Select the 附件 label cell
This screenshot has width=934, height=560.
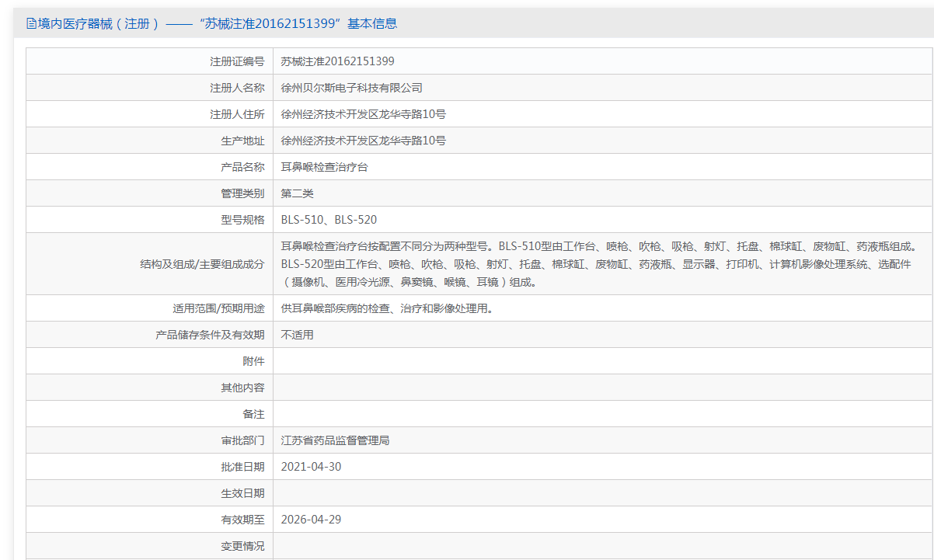point(149,361)
